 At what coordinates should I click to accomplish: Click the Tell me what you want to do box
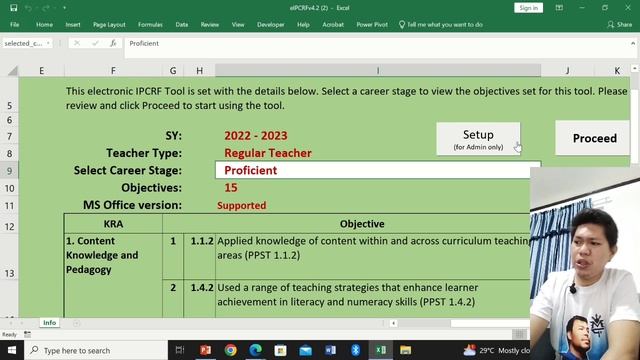tap(441, 24)
